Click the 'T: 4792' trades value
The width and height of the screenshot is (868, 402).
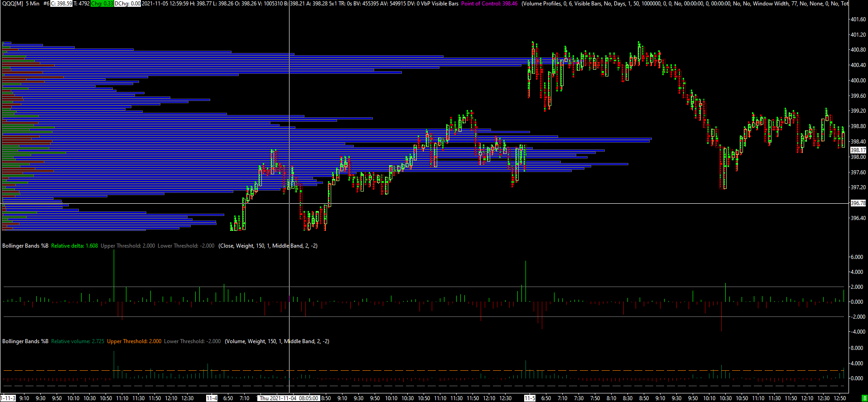click(82, 4)
